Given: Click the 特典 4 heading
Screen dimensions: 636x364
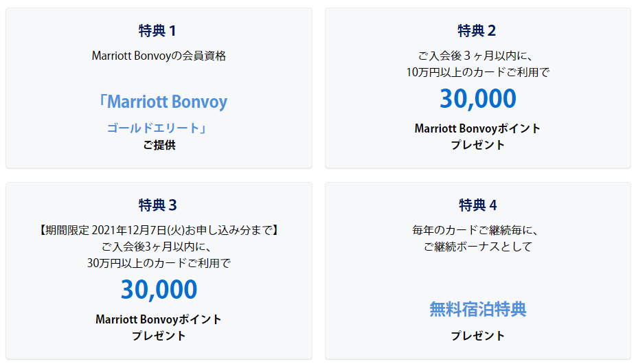Looking at the screenshot, I should tap(478, 205).
